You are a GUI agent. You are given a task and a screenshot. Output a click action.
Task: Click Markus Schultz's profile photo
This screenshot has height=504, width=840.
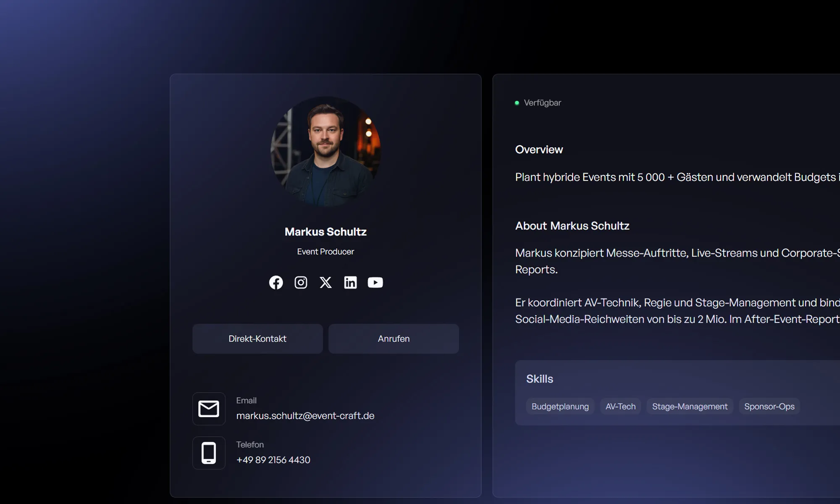(x=325, y=152)
